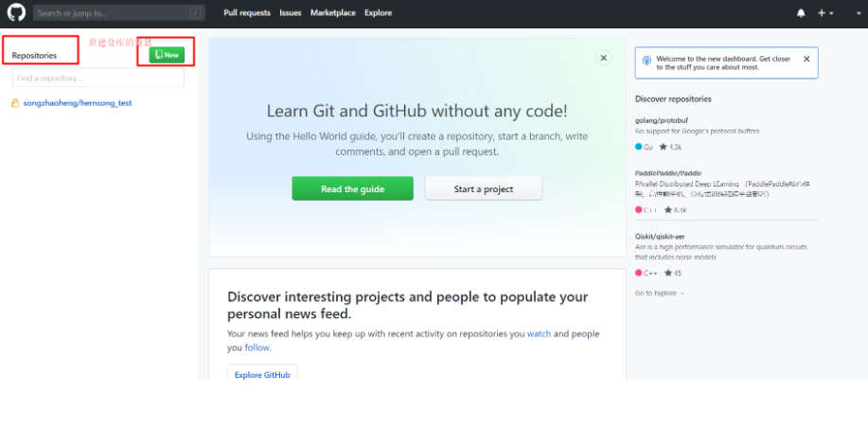Create a repository with the green New button

[x=167, y=55]
